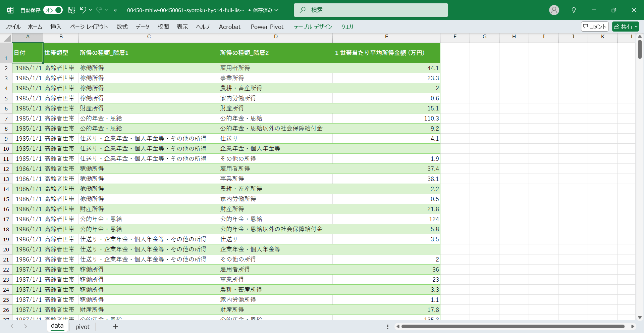The image size is (644, 333).
Task: Click the Excel app icon in title bar
Action: [x=10, y=10]
